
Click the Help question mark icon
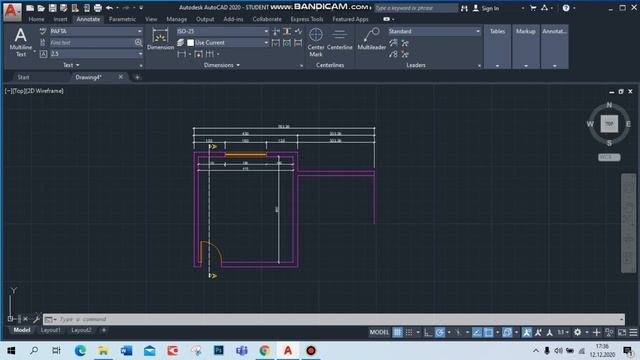[x=566, y=8]
